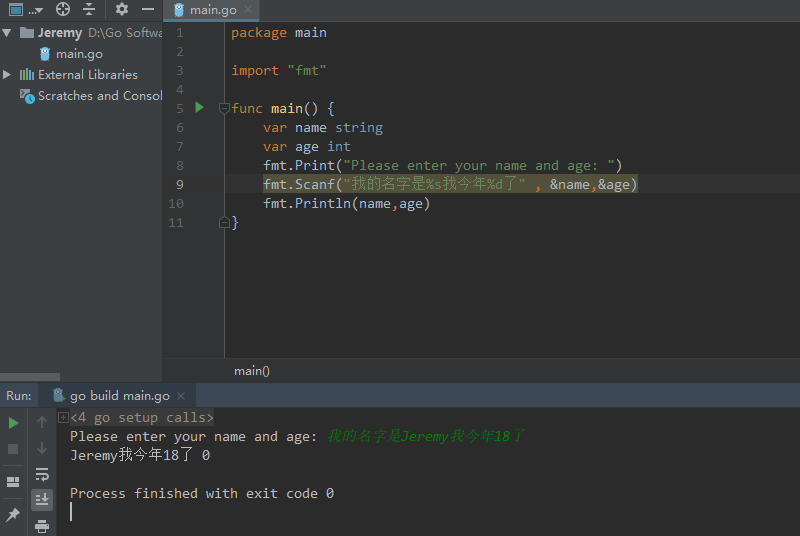
Task: Rerun the program with green play button
Action: [13, 423]
